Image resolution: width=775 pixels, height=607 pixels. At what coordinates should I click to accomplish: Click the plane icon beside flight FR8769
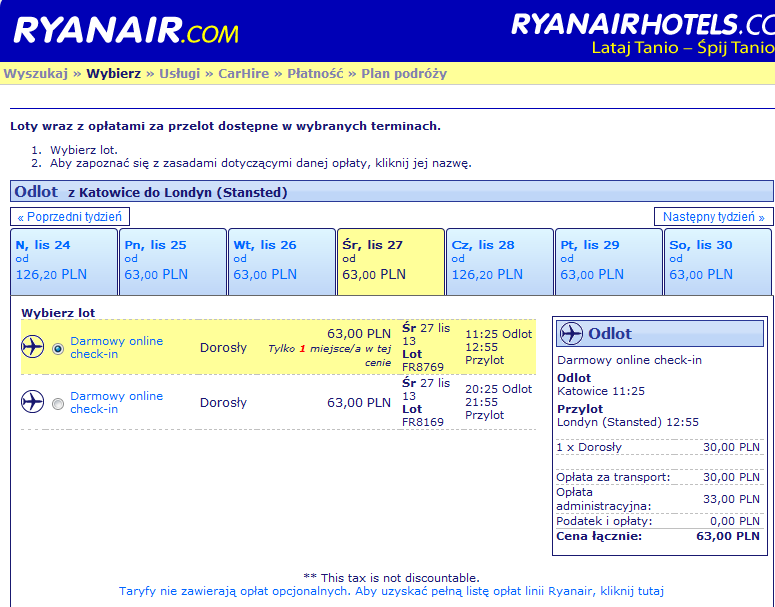[x=32, y=347]
